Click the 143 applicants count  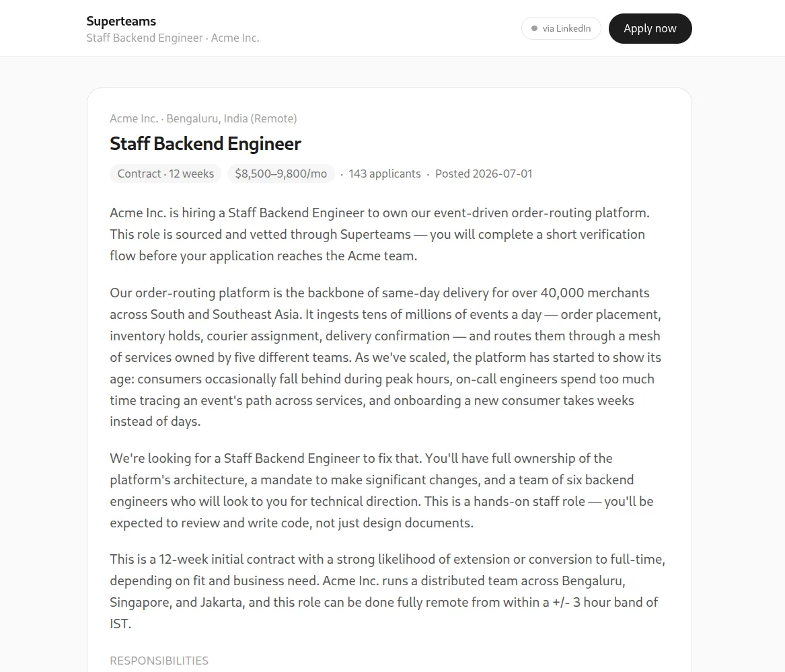385,174
